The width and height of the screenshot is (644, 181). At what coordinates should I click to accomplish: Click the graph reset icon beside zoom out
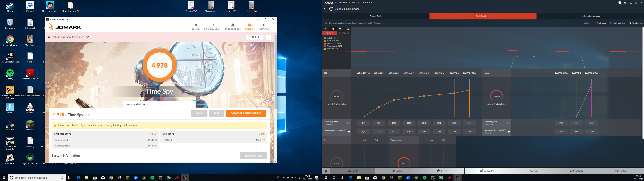pos(347,29)
